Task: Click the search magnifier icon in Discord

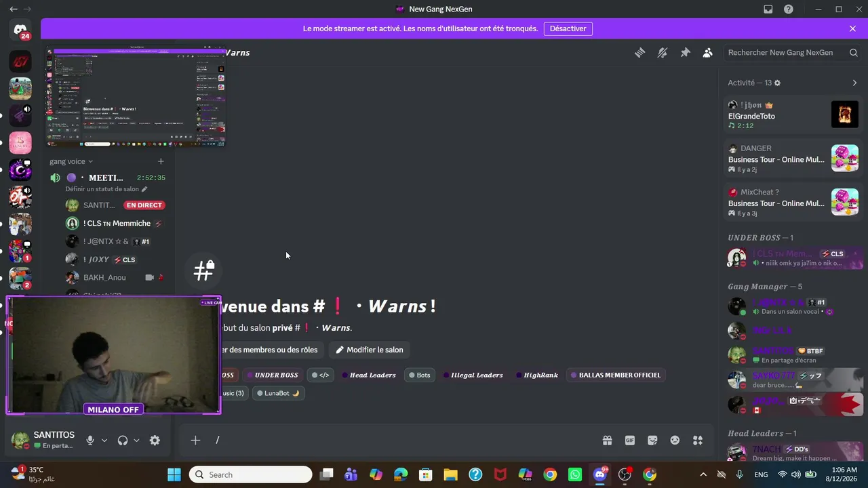Action: (x=854, y=53)
